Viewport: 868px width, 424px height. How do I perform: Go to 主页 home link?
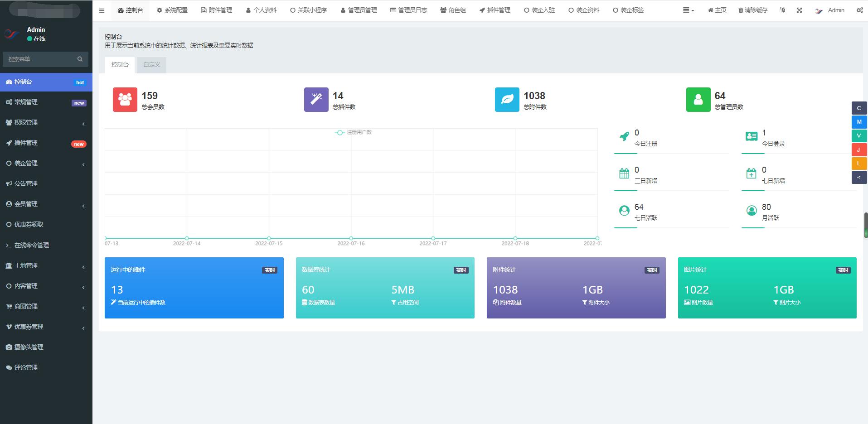tap(717, 10)
